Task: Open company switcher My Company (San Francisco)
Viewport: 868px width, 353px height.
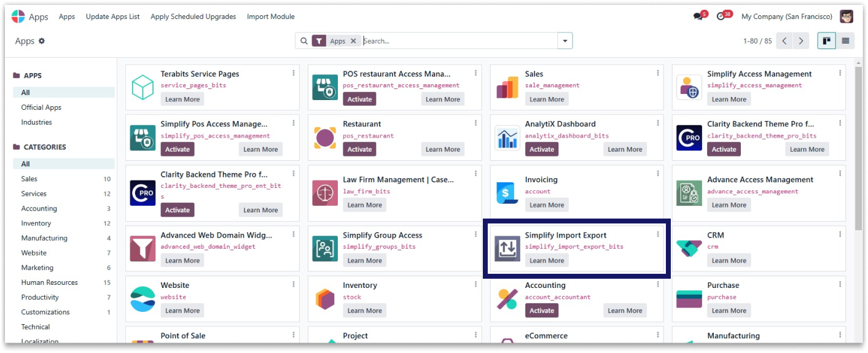Action: point(787,17)
